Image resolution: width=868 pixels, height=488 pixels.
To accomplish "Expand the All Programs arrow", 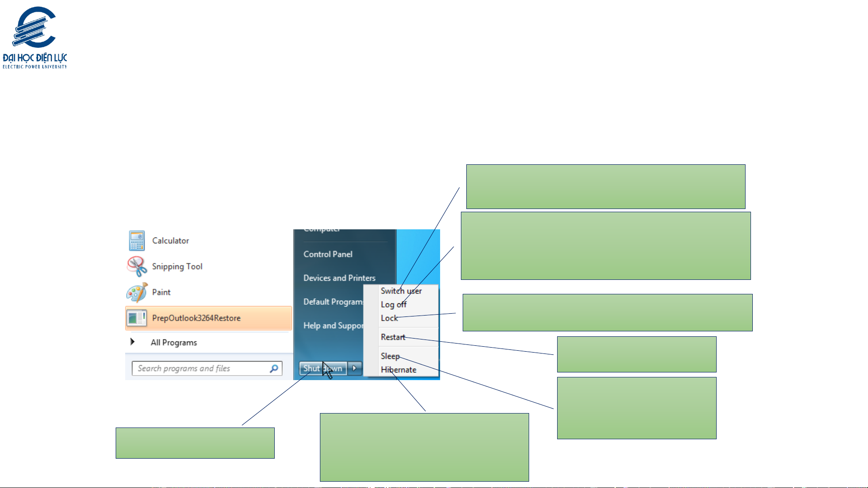I will (132, 342).
